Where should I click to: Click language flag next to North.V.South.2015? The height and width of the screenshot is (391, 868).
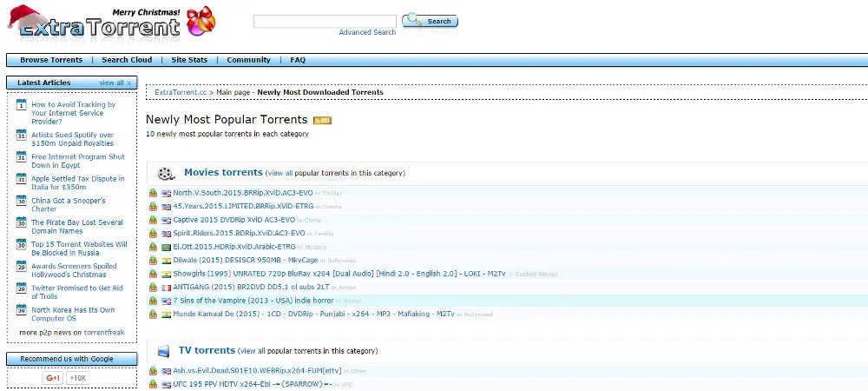(166, 193)
